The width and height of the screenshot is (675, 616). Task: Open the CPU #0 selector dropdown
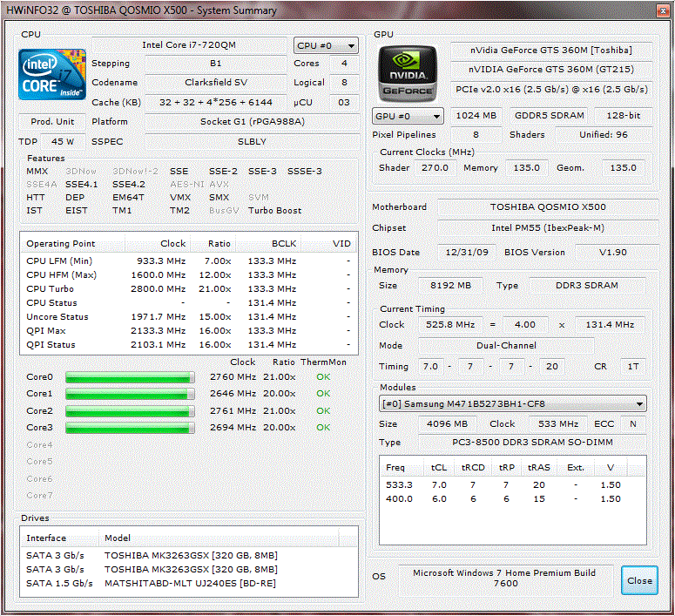coord(326,45)
